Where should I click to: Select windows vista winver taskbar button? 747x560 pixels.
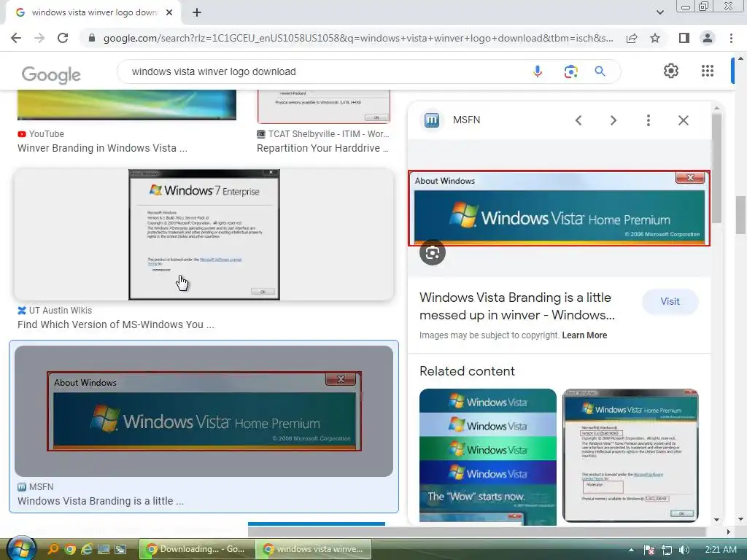coord(314,549)
